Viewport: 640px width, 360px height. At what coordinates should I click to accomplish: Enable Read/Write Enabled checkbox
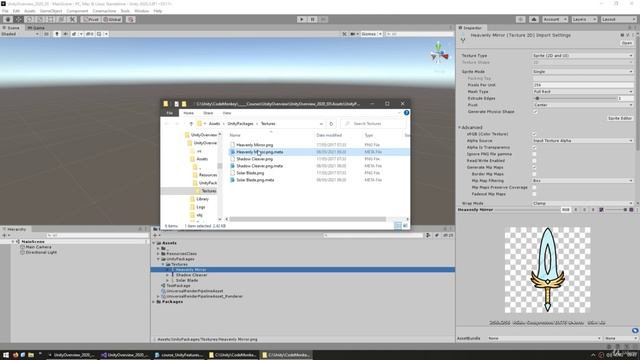coord(535,160)
